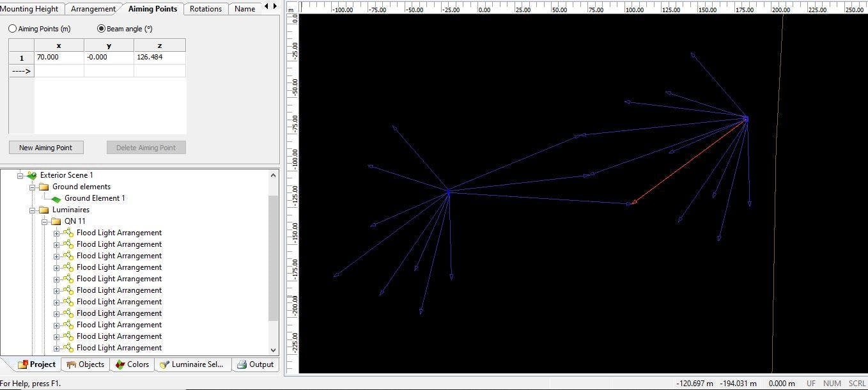Click the QN 11 folder icon

56,221
